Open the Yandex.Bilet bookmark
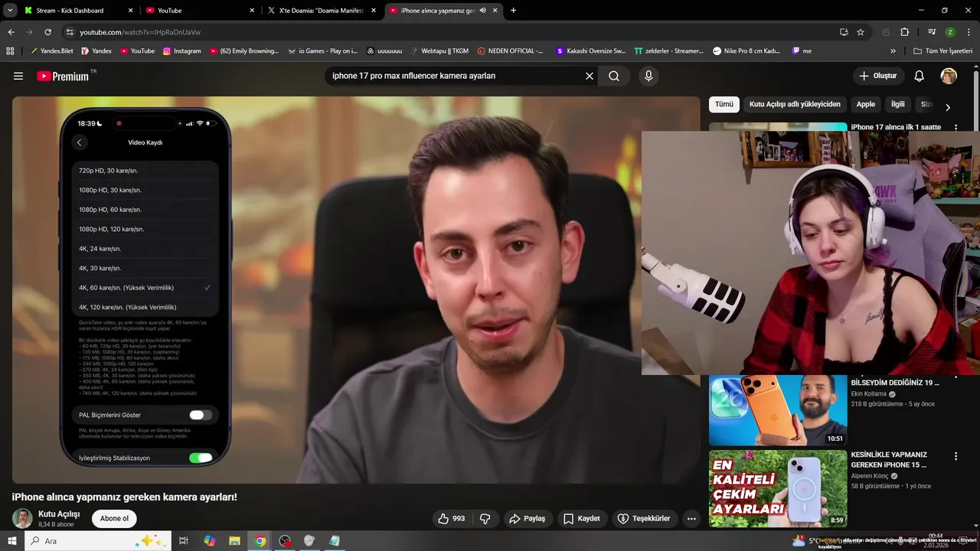 tap(52, 51)
